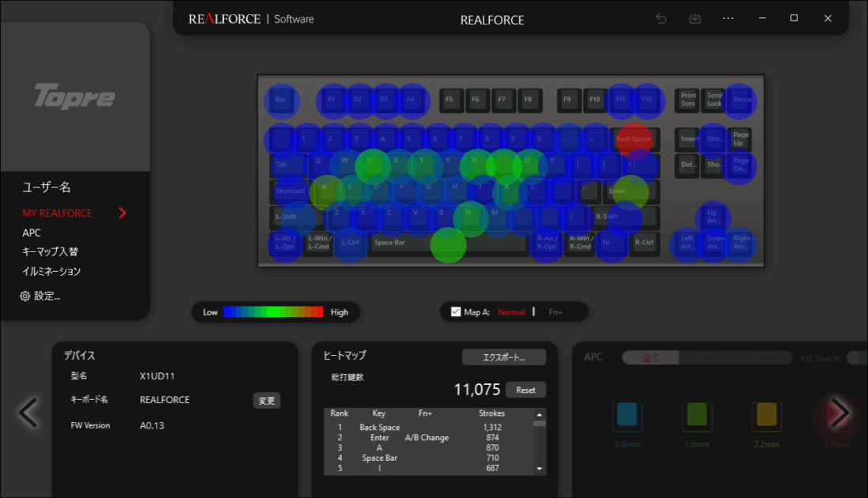Reset the total keystroke count

click(525, 390)
